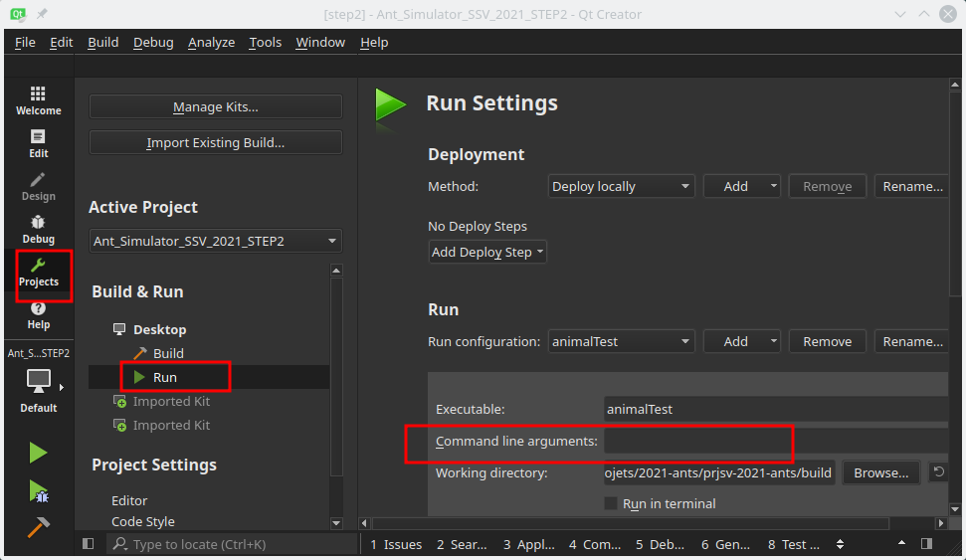Show the 1 Issues output pane

pos(396,544)
